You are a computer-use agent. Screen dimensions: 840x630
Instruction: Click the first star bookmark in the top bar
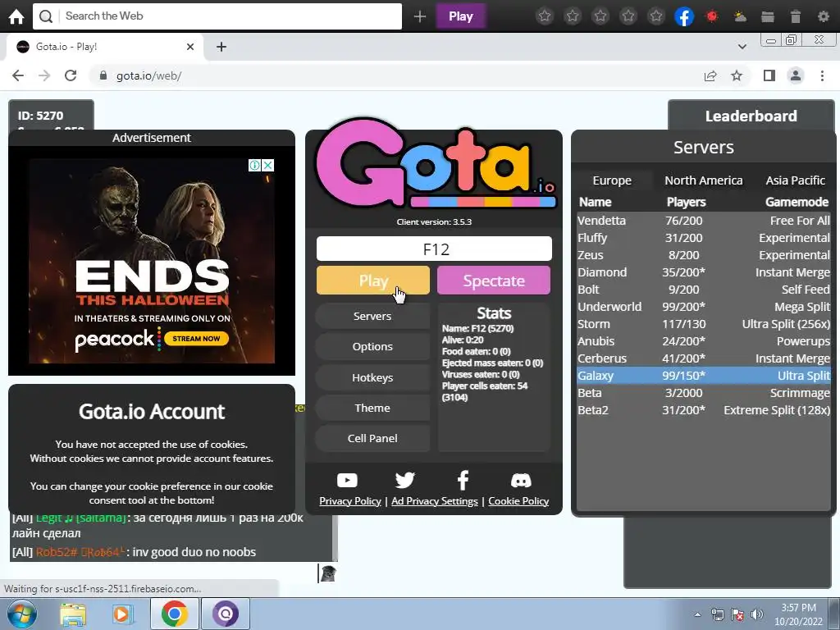point(545,16)
